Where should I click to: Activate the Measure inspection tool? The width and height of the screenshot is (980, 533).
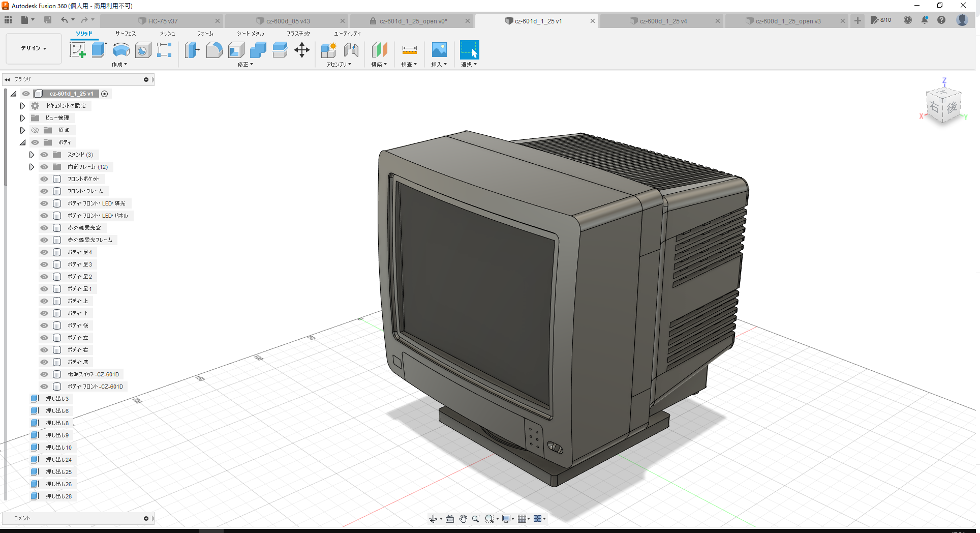point(409,50)
